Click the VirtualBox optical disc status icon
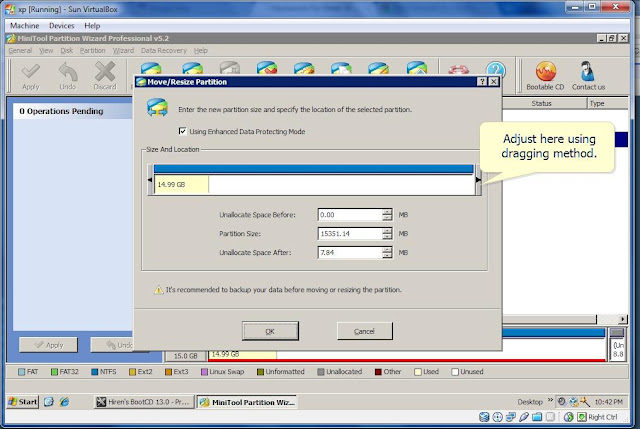640x429 pixels. click(497, 417)
